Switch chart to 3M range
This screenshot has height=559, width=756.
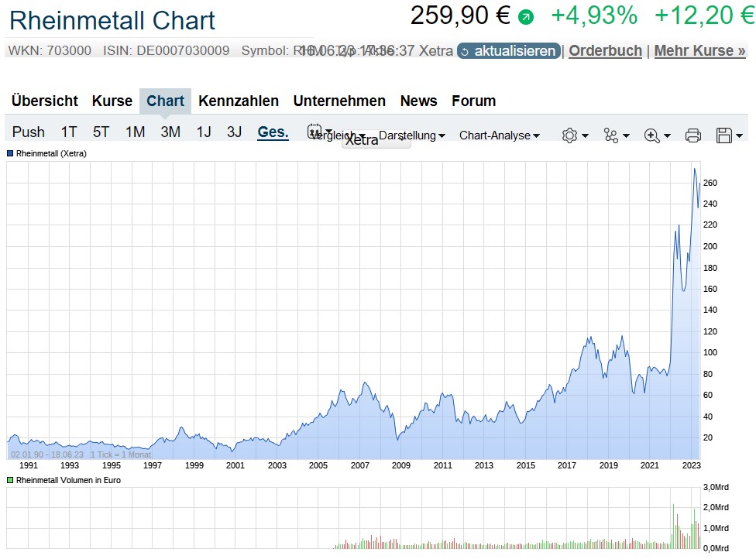[x=170, y=132]
